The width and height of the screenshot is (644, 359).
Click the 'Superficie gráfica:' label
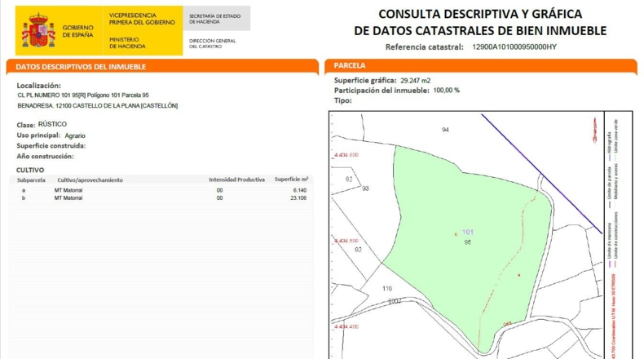(x=365, y=81)
